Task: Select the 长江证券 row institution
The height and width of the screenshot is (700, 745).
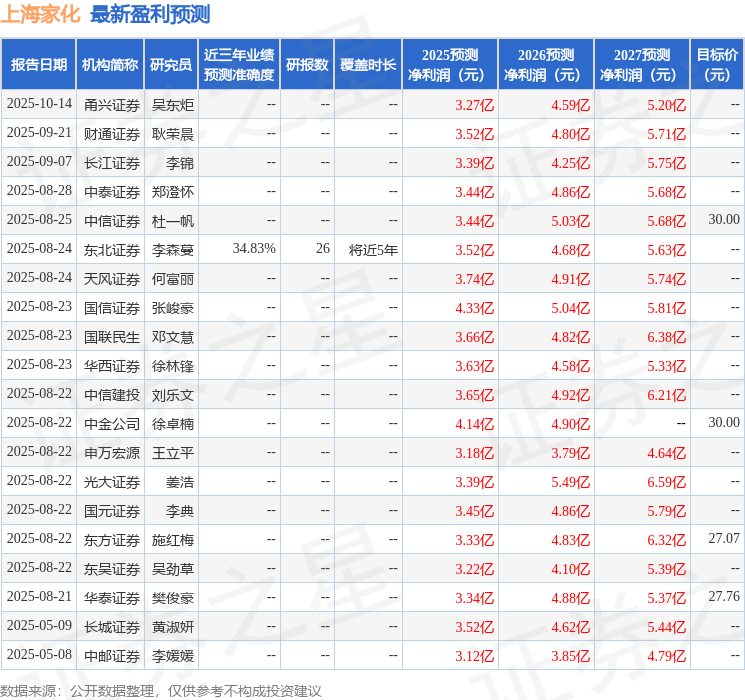Action: 112,163
